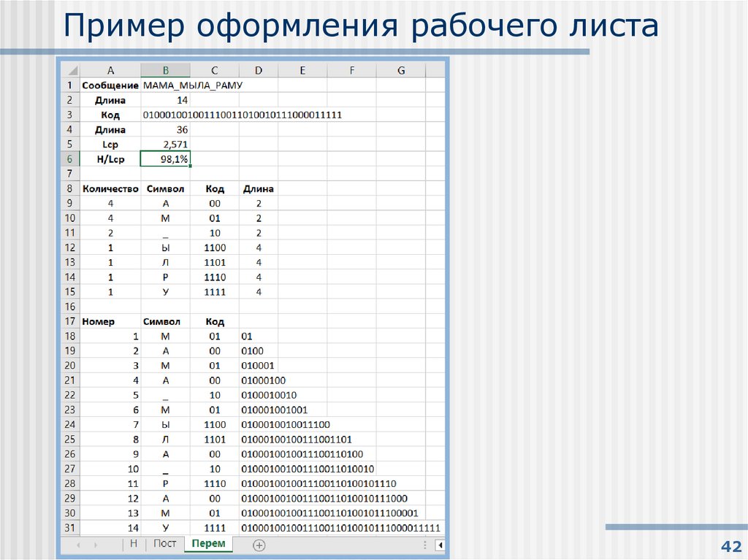
Task: Click the row 17 header beside Номер
Action: click(x=69, y=321)
